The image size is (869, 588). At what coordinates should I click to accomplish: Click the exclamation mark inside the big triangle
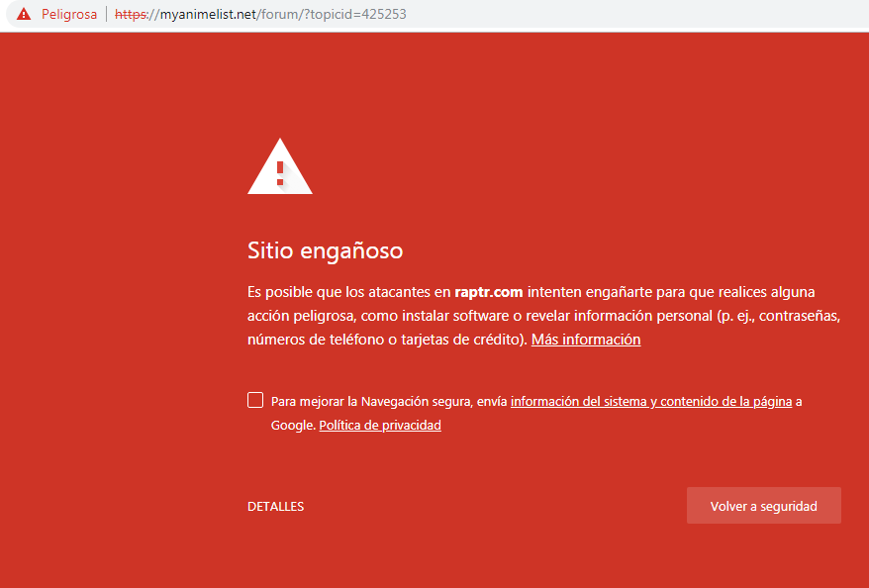[x=279, y=173]
